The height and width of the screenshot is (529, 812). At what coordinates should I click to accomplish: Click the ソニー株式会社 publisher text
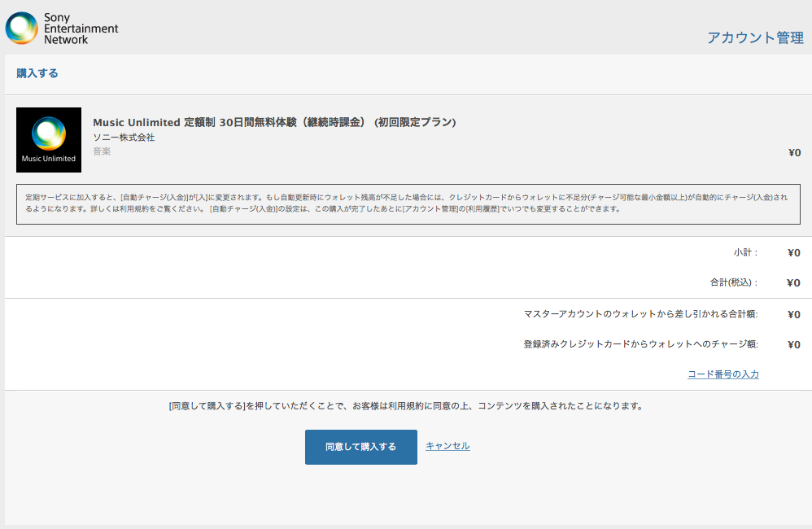pos(124,138)
